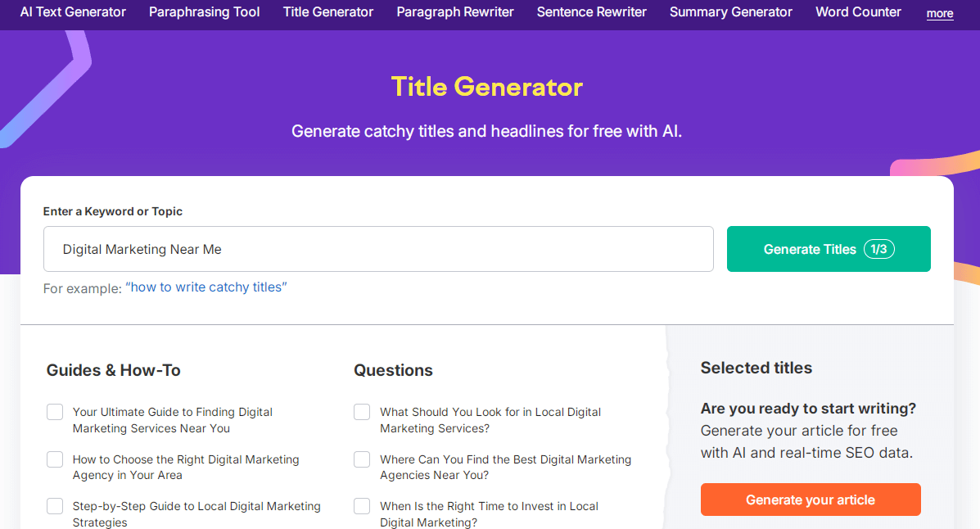The height and width of the screenshot is (529, 980).
Task: Focus the keyword or topic input field
Action: coord(378,249)
